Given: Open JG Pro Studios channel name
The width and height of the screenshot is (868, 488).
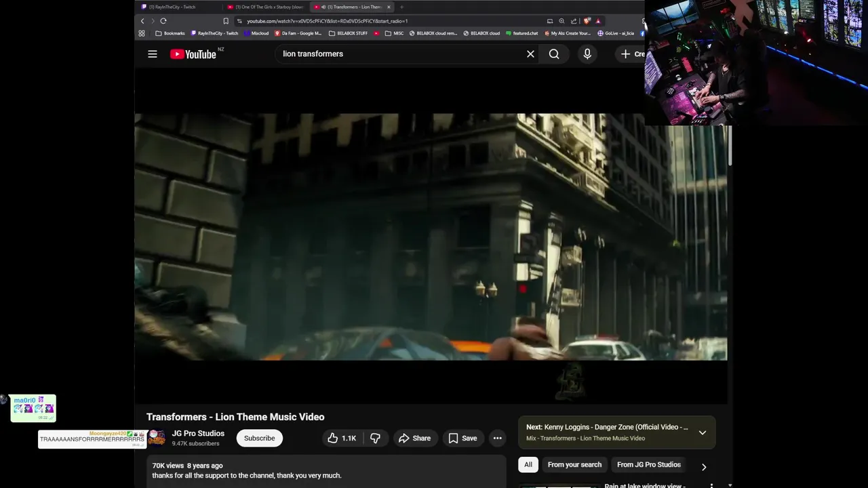Looking at the screenshot, I should pos(198,434).
